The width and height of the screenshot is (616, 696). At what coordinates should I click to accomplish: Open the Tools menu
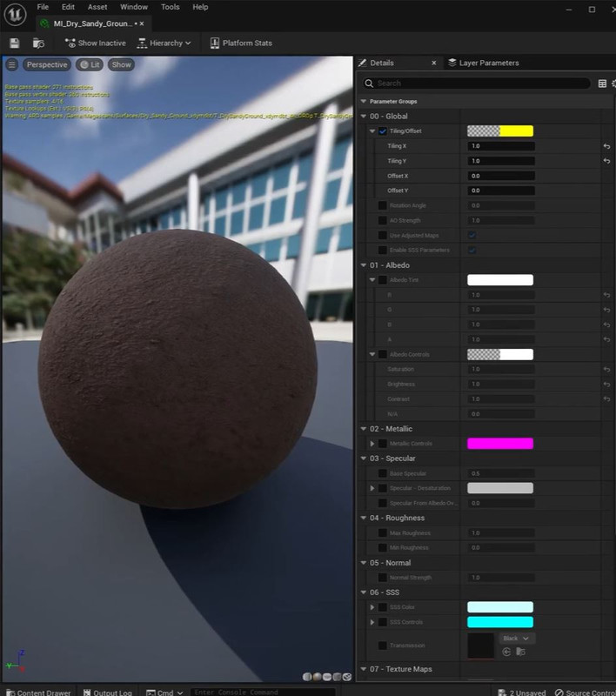point(170,7)
